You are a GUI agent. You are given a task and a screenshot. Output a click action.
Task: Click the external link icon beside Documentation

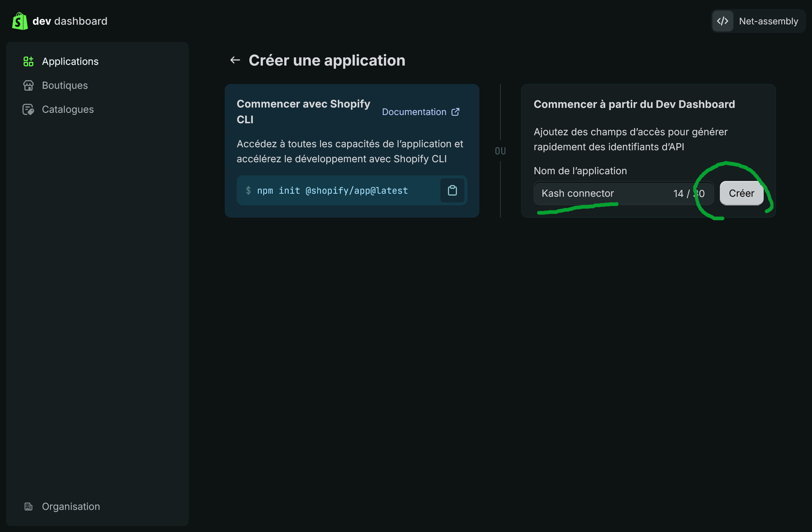(455, 112)
